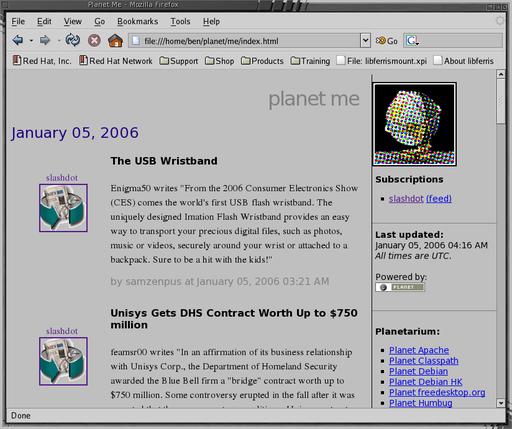The image size is (512, 429).
Task: Open the slashdot (feed) link
Action: pos(439,199)
